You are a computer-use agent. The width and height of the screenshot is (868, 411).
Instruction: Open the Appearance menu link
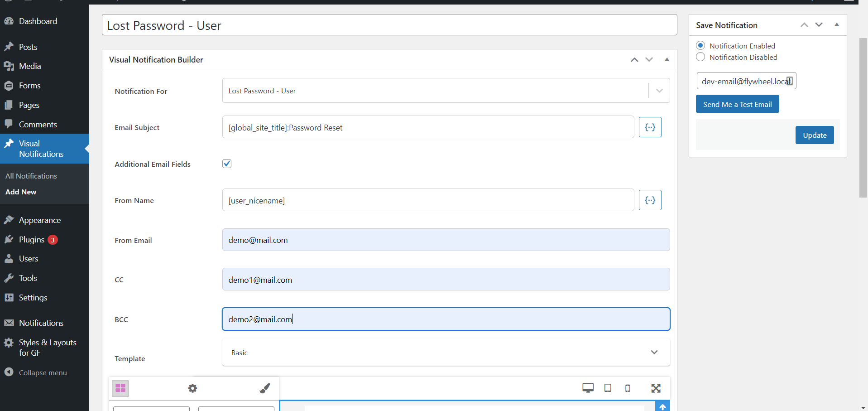tap(40, 220)
